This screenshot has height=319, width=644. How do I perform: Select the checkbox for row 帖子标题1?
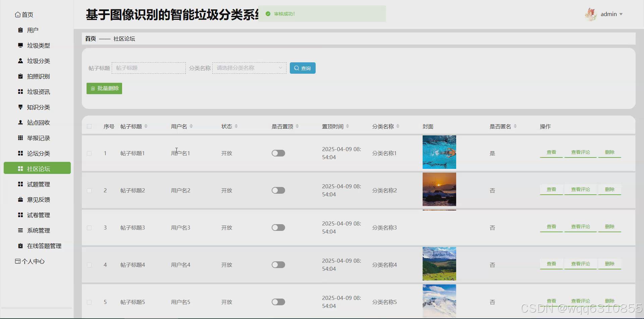89,153
